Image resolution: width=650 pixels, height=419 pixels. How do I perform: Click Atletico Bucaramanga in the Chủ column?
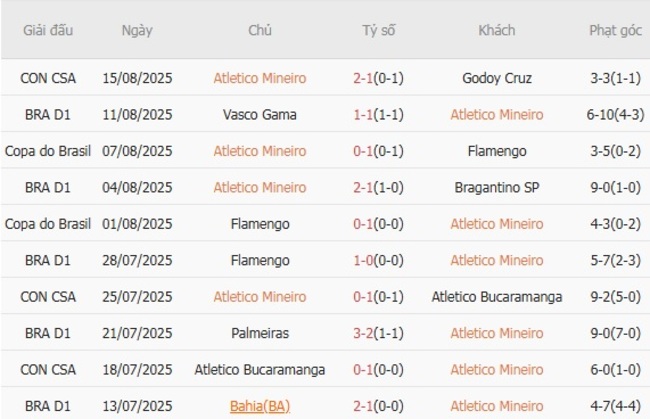(x=259, y=369)
